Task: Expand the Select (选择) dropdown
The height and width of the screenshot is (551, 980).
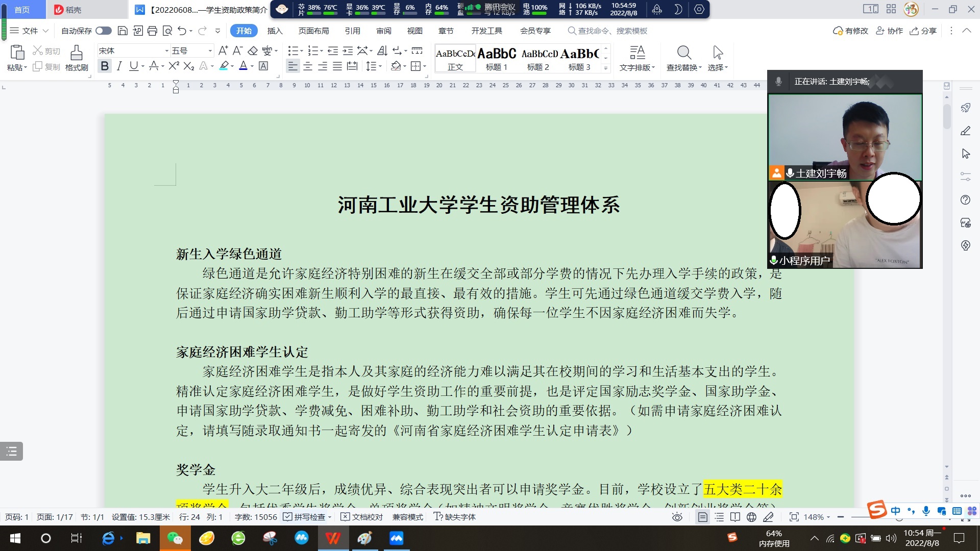Action: click(x=726, y=67)
